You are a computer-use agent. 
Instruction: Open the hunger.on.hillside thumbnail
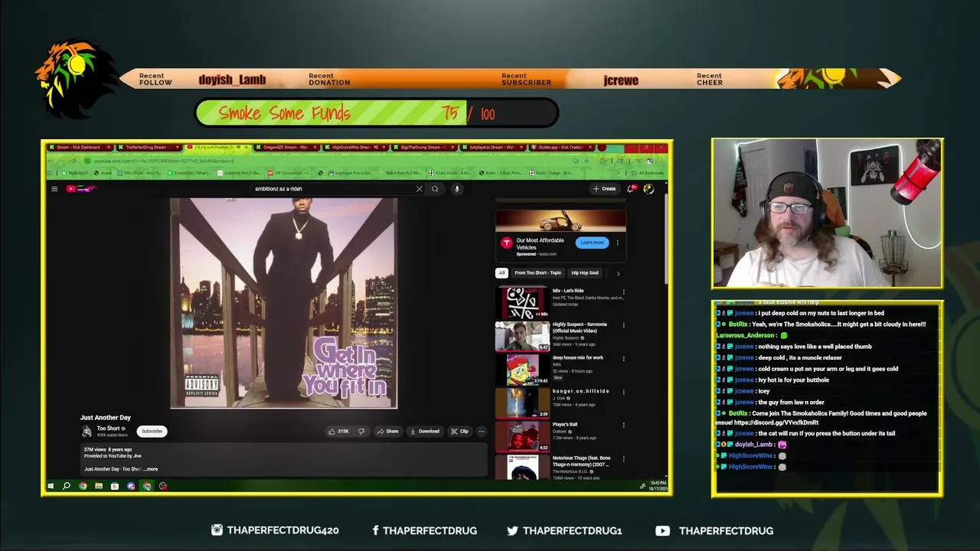click(x=522, y=403)
